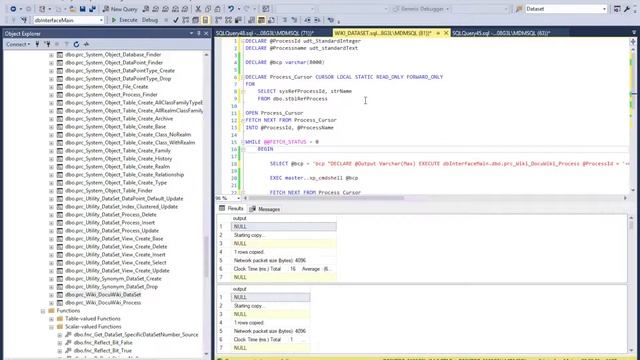
Task: Expand dbo.prc_Wiki_DocuWiki_Process node
Action: (51, 303)
